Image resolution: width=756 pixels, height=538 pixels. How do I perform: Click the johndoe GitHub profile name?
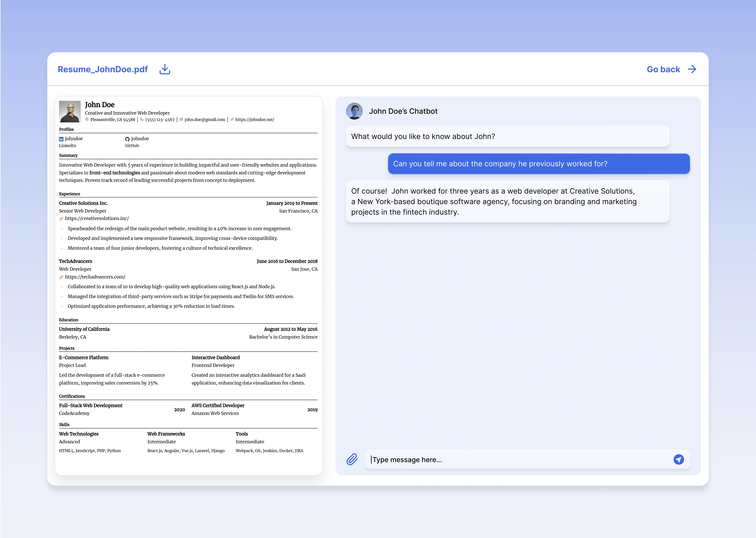(x=140, y=139)
